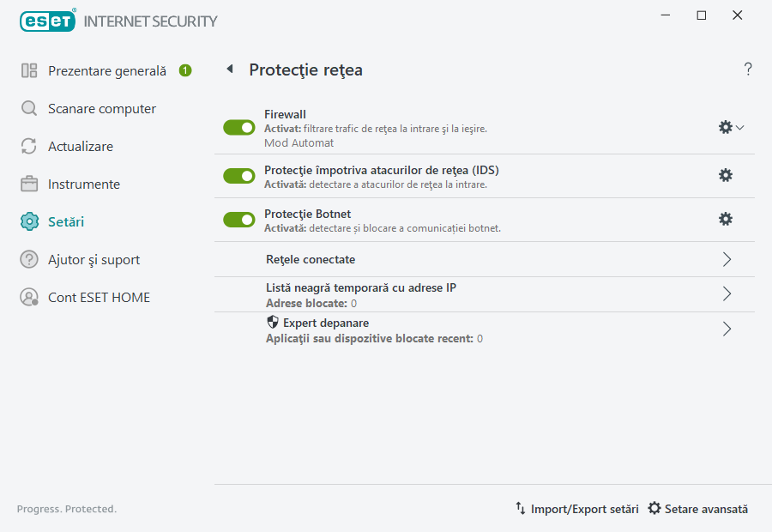The height and width of the screenshot is (532, 772).
Task: Click the Protecţie Botnet gear icon
Action: pos(726,219)
